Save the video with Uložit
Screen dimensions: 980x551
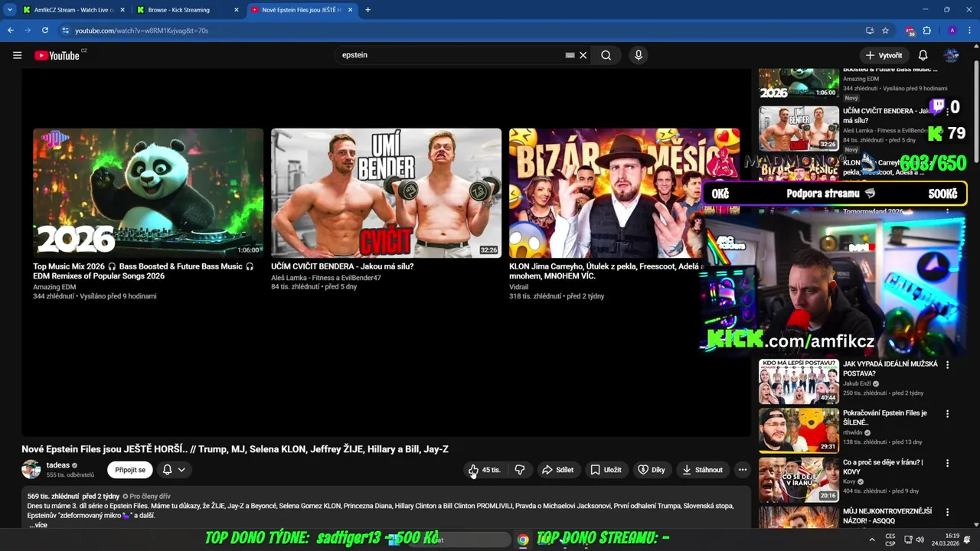[606, 470]
